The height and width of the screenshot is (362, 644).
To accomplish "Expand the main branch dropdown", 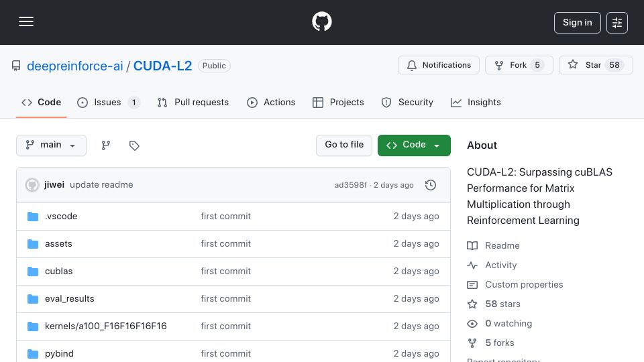I will (x=51, y=145).
